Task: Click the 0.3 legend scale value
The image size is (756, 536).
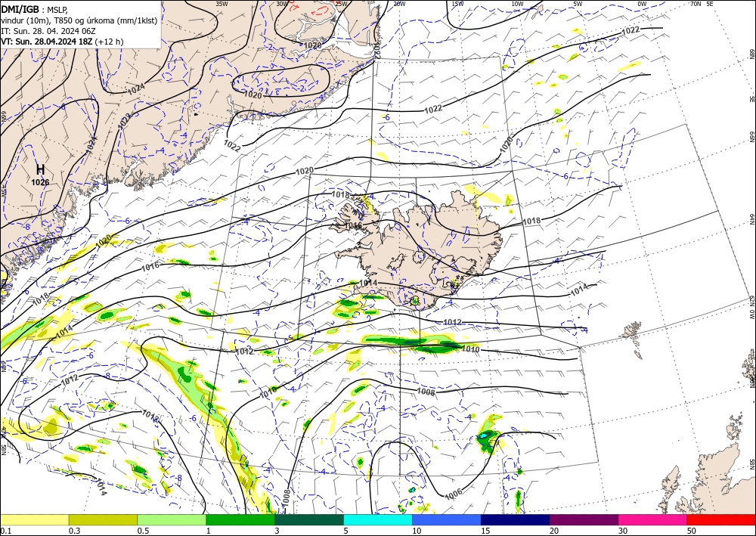Action: click(x=73, y=531)
